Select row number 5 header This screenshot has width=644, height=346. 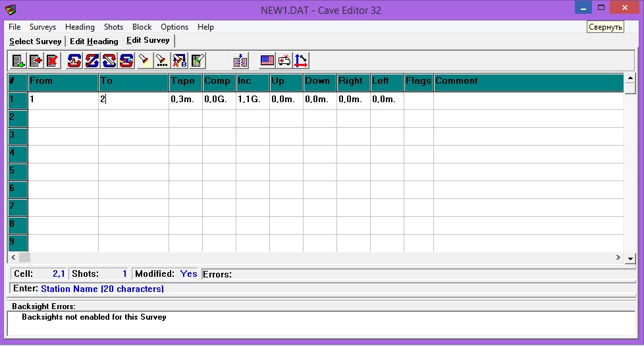tap(17, 171)
